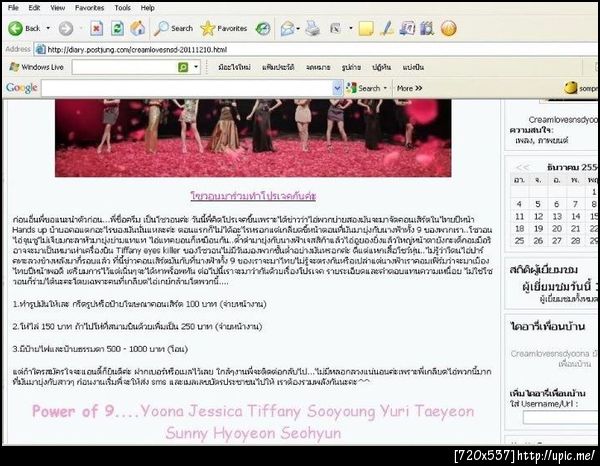Open the Help menu
600x466 pixels.
pyautogui.click(x=147, y=8)
